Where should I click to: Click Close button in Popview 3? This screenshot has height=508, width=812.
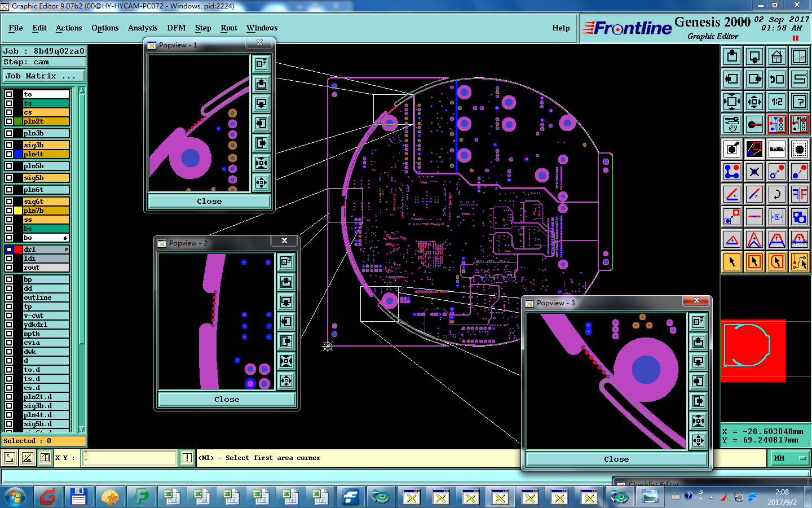(x=616, y=459)
